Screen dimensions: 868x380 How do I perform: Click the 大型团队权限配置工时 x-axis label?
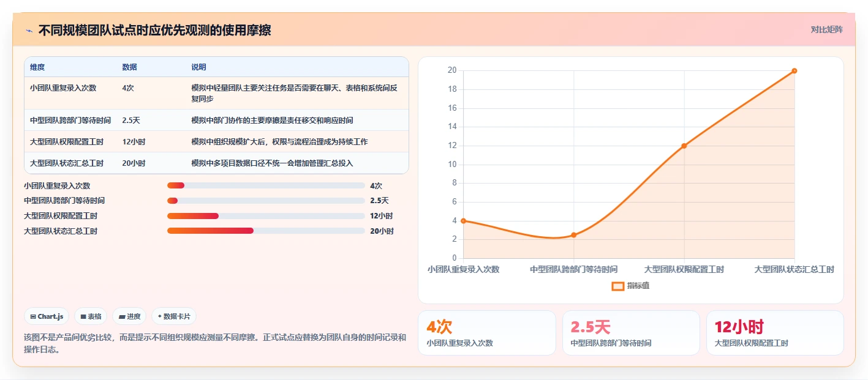[684, 269]
